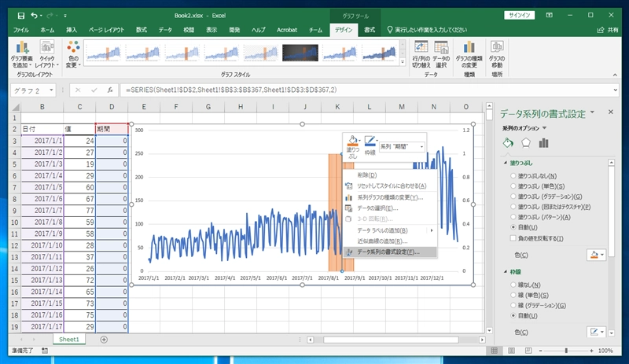Choose データ系列の書式設定(F) menu item
Screen dimensions: 629x364
(x=390, y=252)
